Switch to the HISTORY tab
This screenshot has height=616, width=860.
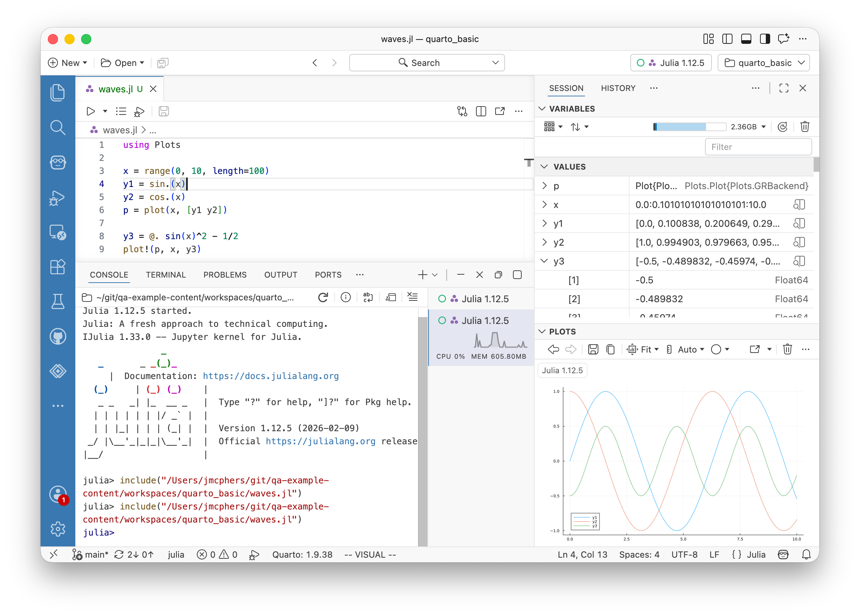click(618, 88)
